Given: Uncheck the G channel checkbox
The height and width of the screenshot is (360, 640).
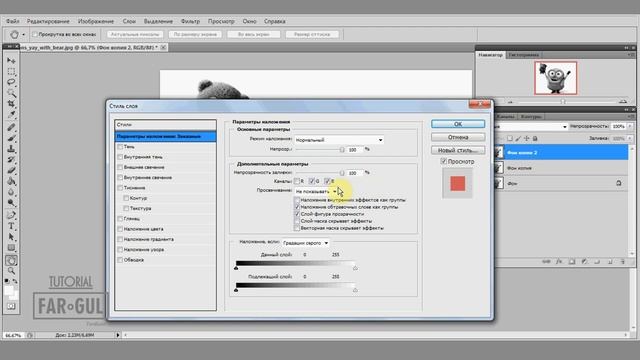Looking at the screenshot, I should pos(312,181).
